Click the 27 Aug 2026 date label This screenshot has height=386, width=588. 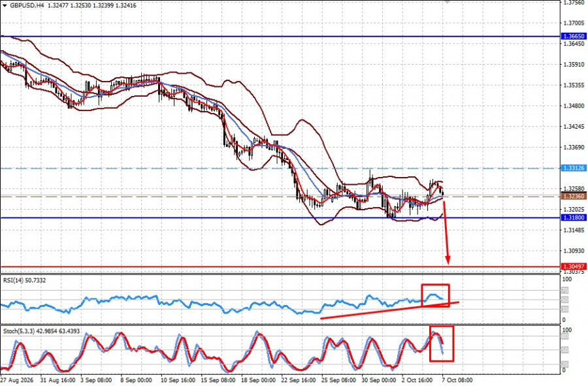pos(17,380)
